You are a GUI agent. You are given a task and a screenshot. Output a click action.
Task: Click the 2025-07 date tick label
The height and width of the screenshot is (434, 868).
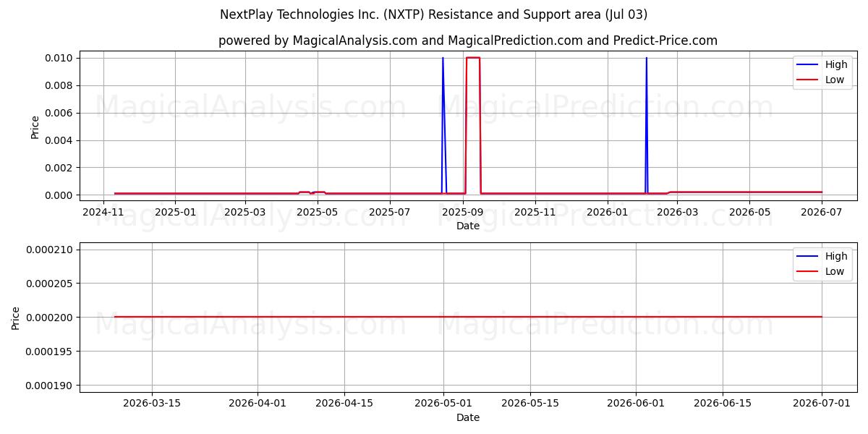(x=390, y=212)
